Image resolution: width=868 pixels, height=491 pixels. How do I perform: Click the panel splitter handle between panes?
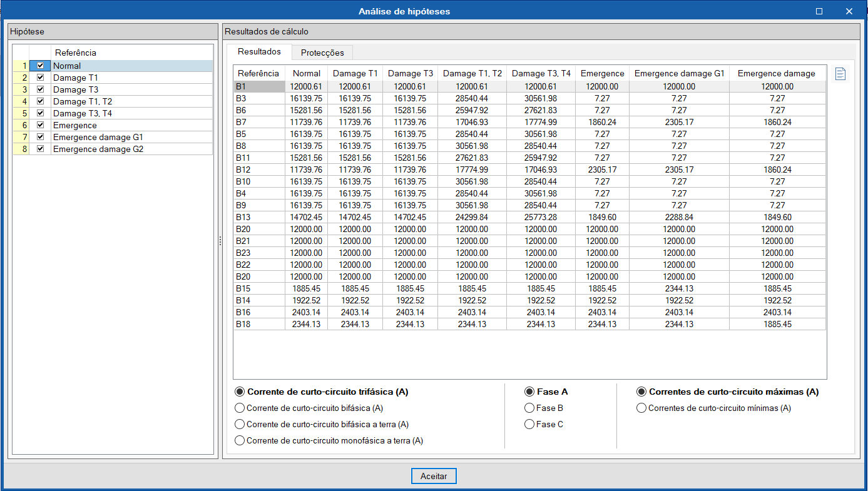pyautogui.click(x=220, y=241)
